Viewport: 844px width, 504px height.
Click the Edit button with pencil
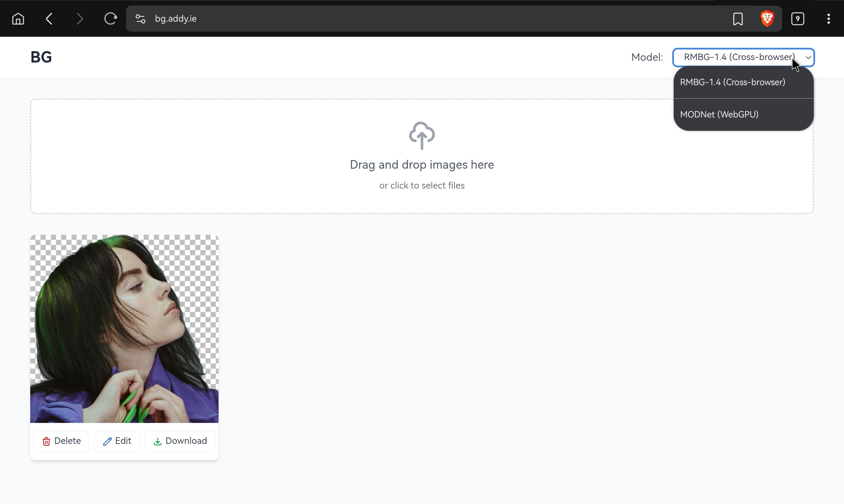point(117,441)
